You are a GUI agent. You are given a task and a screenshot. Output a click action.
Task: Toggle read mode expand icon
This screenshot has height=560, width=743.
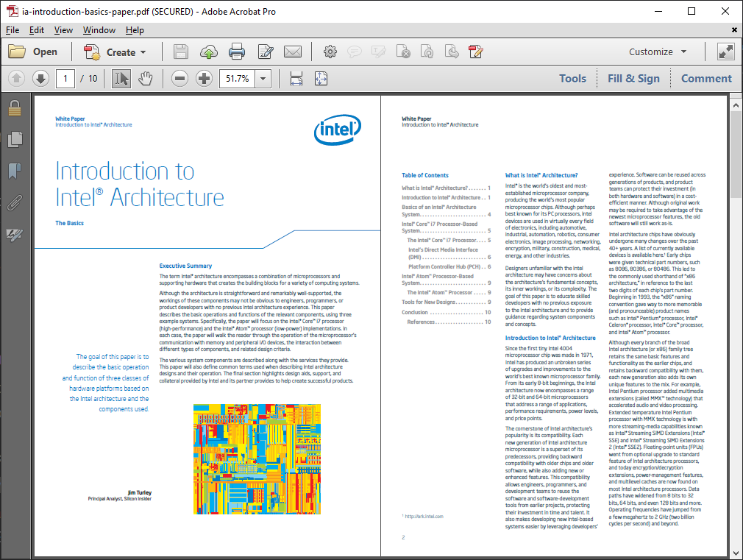click(x=726, y=52)
